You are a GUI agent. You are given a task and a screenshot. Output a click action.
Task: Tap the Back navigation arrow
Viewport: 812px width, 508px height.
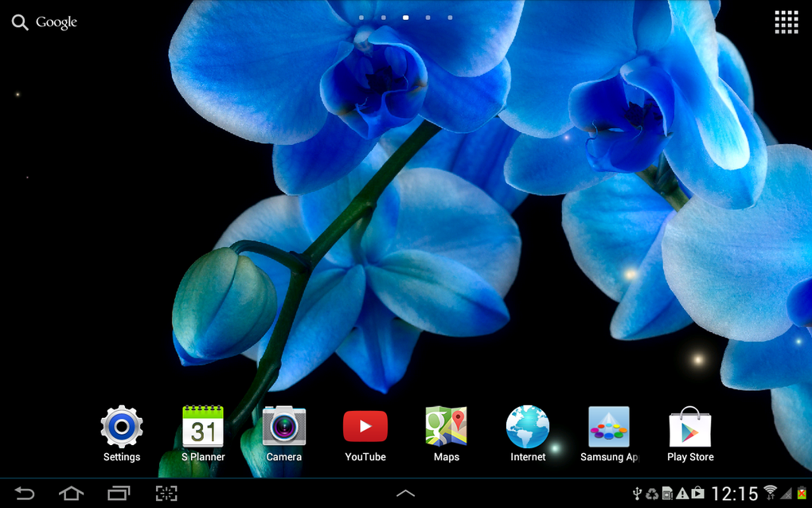click(23, 493)
